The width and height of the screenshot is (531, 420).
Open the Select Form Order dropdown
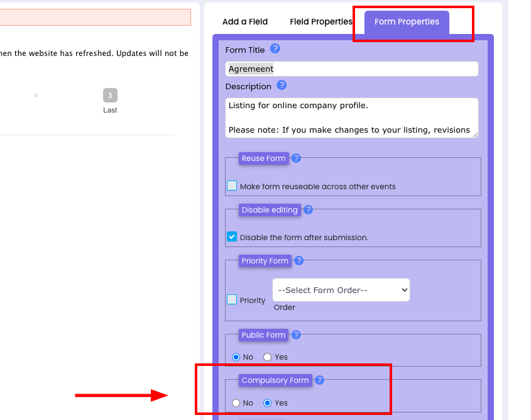click(341, 290)
